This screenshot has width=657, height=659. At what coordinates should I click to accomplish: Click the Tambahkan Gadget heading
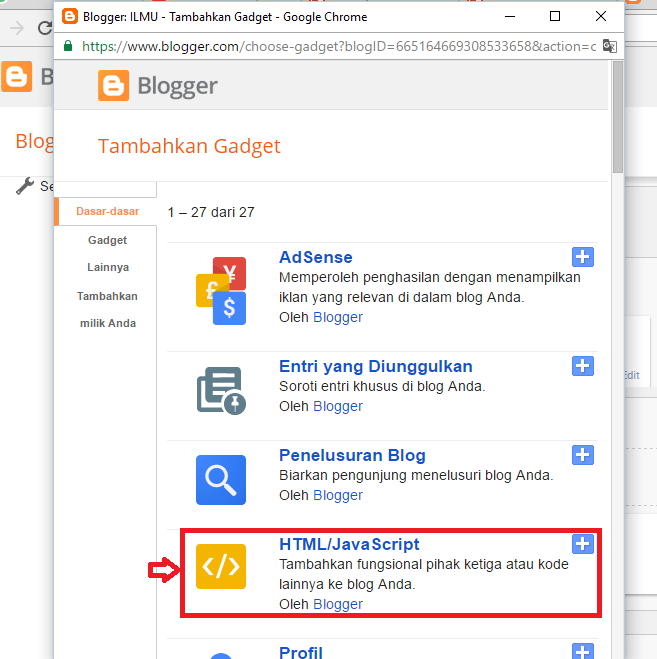(189, 146)
